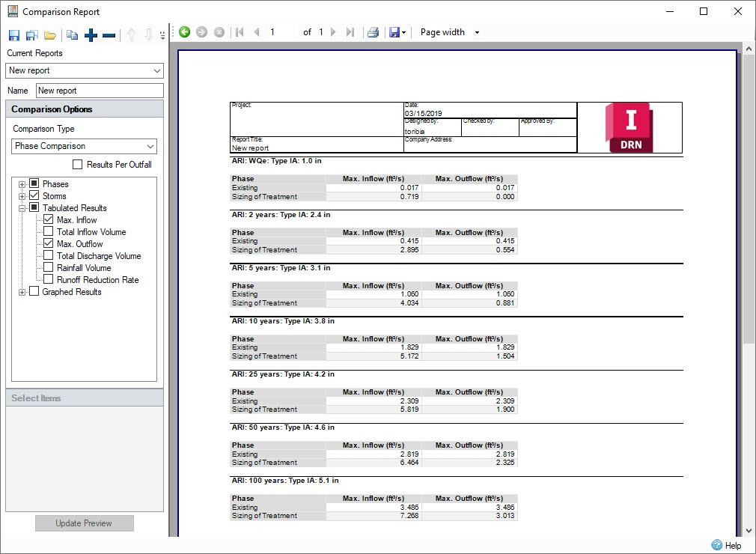Uncheck the Storms checkbox

point(34,195)
